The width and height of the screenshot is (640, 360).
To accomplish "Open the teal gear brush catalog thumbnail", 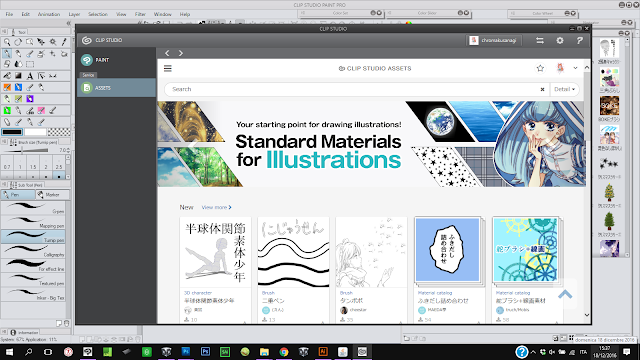I will [526, 250].
